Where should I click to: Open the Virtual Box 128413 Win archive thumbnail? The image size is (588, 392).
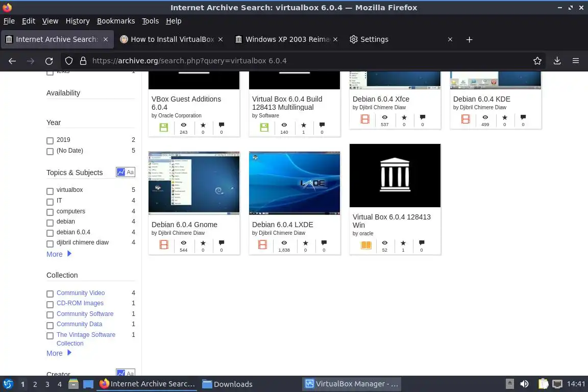point(395,175)
